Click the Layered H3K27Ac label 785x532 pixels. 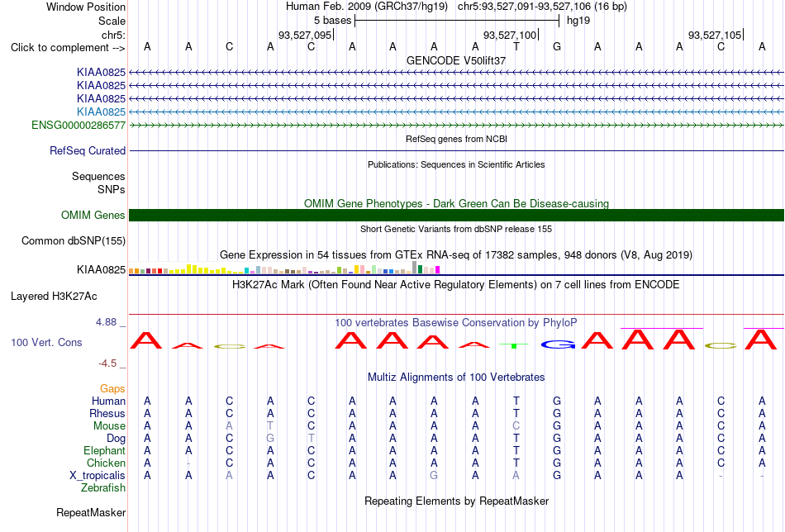54,297
